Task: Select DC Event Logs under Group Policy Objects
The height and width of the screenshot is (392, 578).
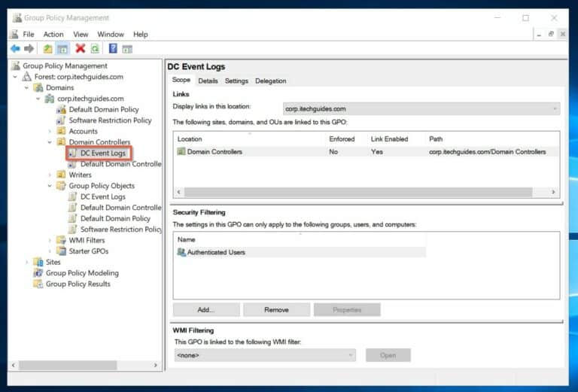Action: click(x=103, y=196)
